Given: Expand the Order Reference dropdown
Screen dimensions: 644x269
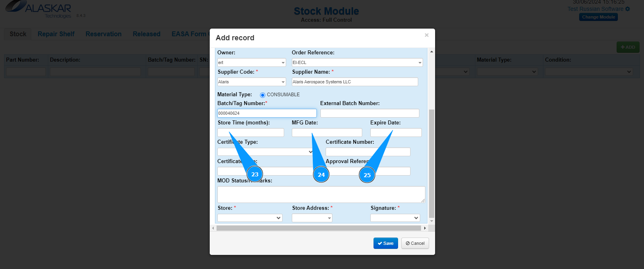Looking at the screenshot, I should 420,63.
